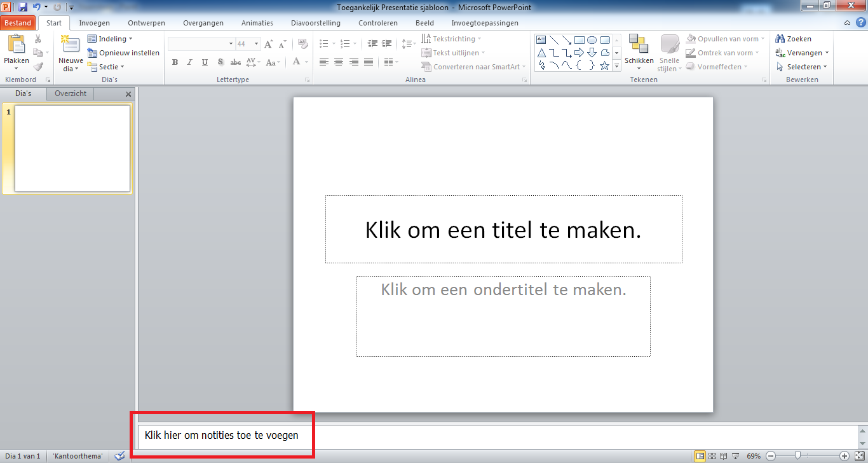Select the right arrow shape in the gallery
Viewport: 868px width, 463px height.
click(580, 52)
